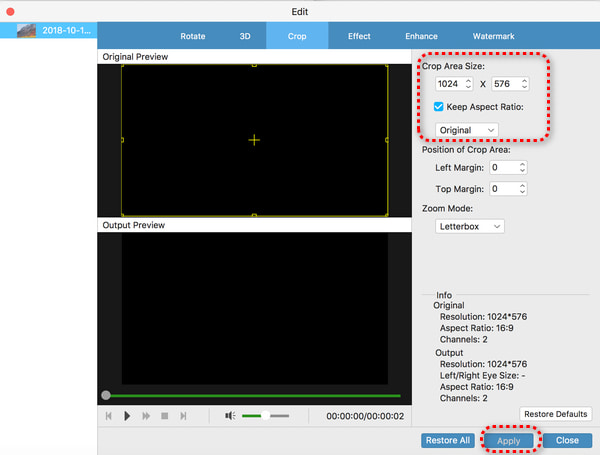
Task: Decrease crop height with down stepper
Action: (x=524, y=87)
